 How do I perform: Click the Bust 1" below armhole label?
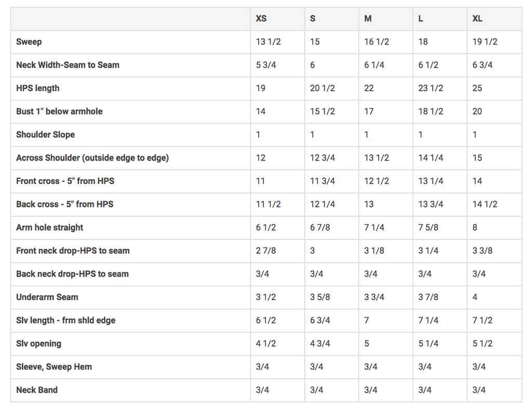[59, 111]
